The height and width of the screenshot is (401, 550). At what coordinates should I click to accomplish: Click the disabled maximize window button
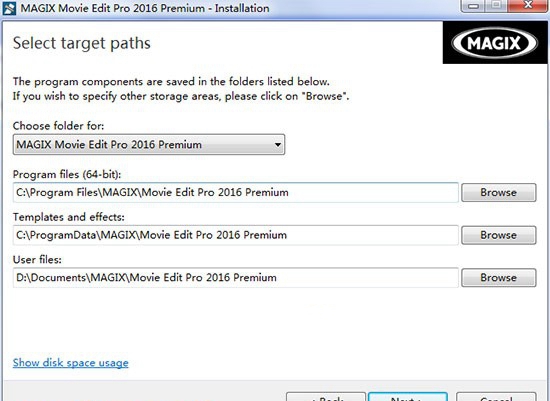pos(497,6)
